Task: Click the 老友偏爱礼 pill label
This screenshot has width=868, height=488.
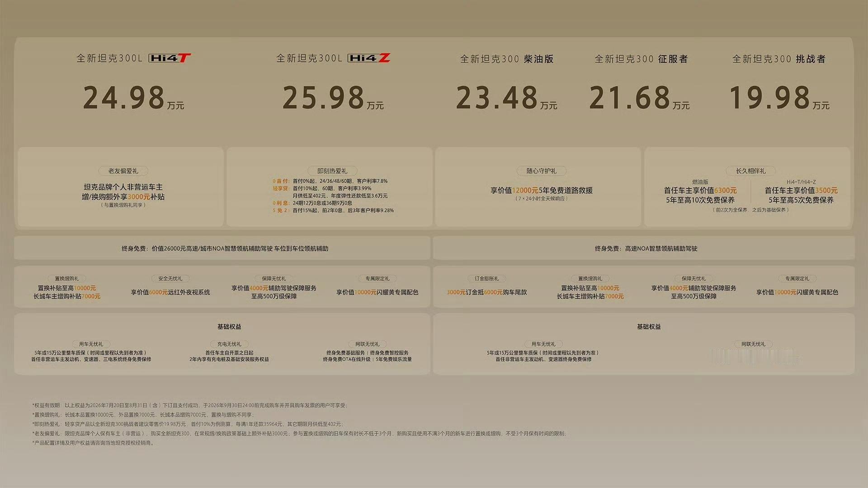Action: tap(123, 171)
